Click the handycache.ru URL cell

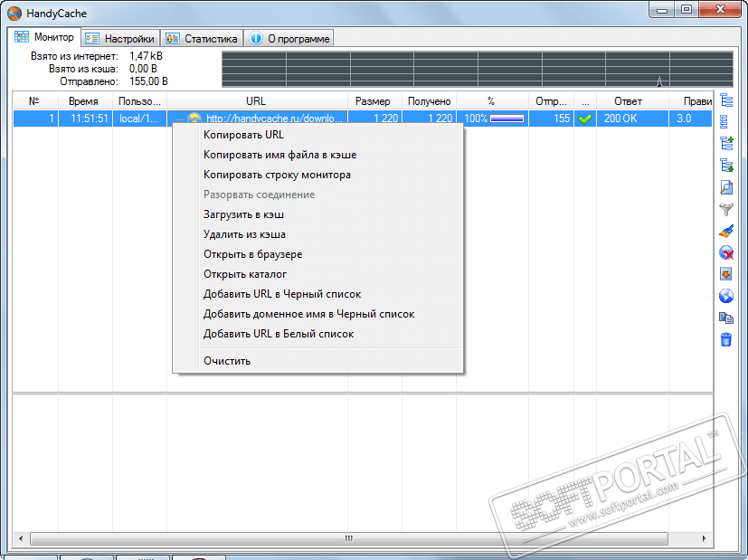pyautogui.click(x=257, y=119)
